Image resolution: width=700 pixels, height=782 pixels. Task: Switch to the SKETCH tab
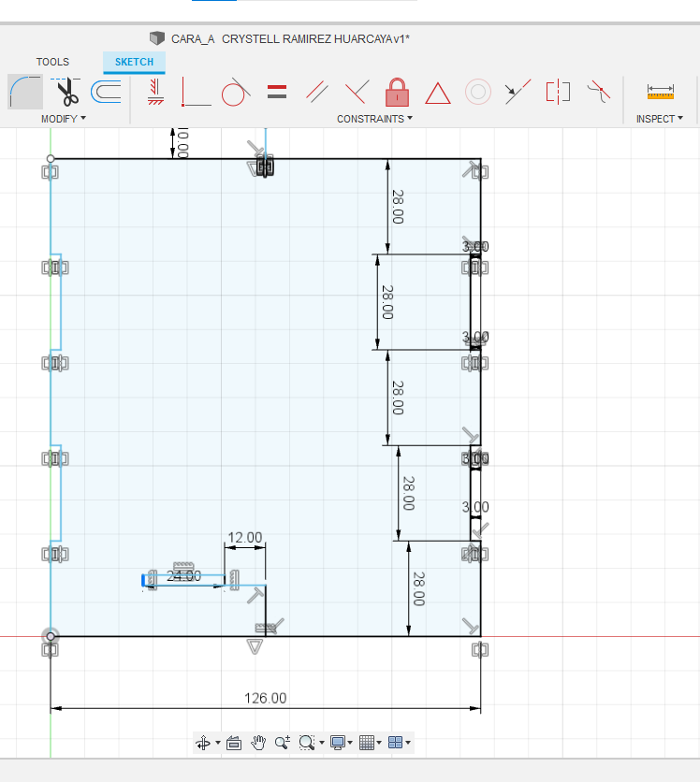pos(134,62)
